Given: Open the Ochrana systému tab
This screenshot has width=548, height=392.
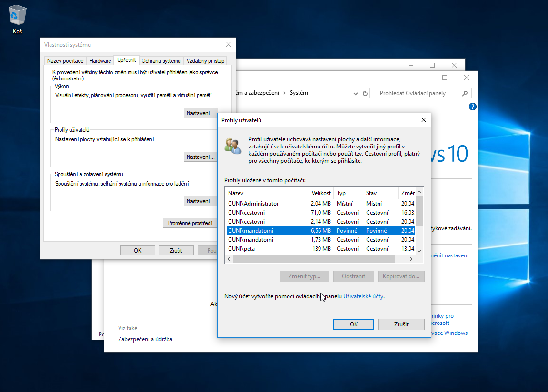Looking at the screenshot, I should pyautogui.click(x=161, y=61).
